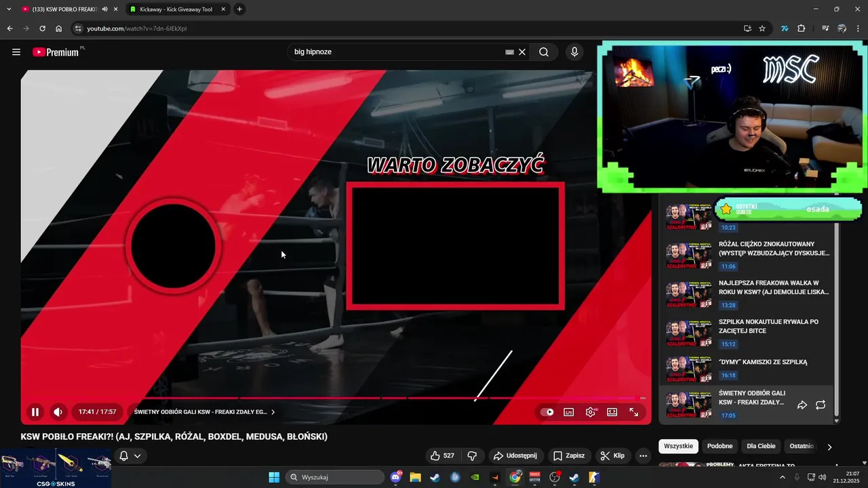
Task: Save the video with Zapisz
Action: 569,455
